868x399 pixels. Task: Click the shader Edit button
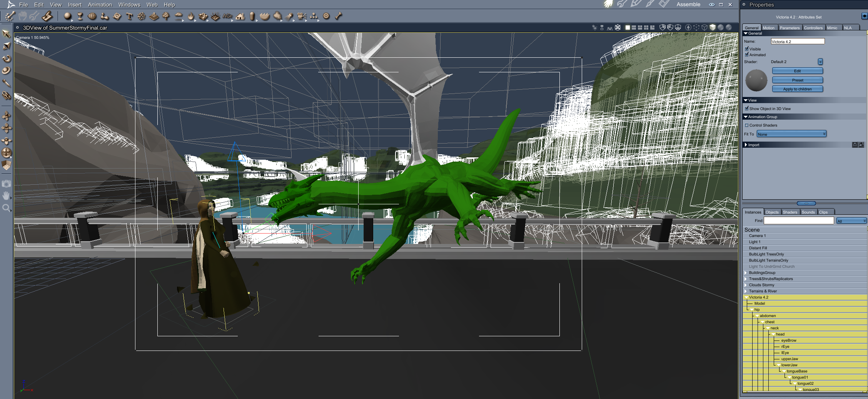(x=798, y=71)
